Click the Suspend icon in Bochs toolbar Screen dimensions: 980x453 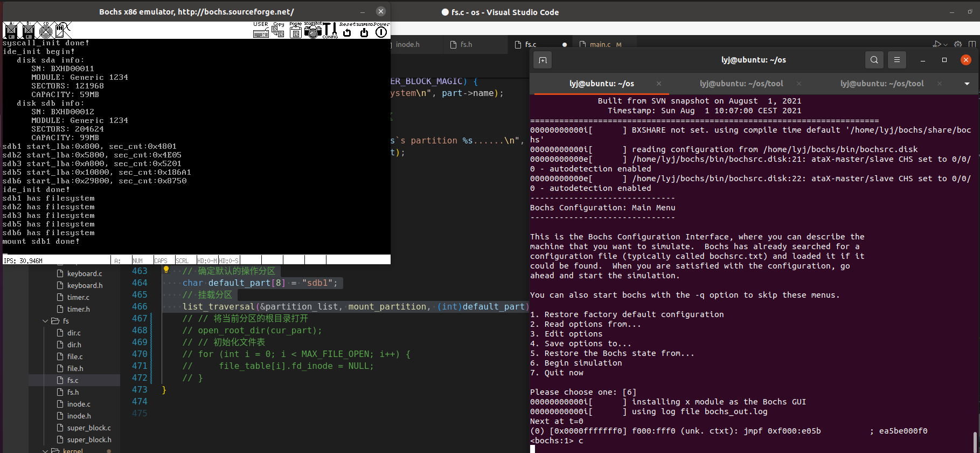click(x=364, y=30)
